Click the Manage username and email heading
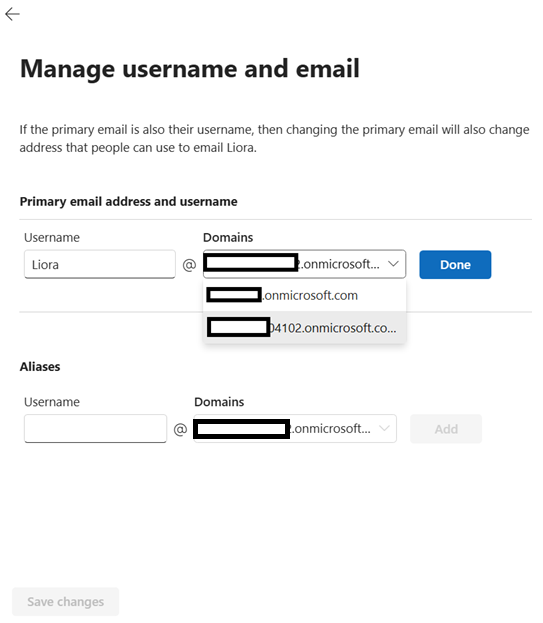 click(190, 69)
